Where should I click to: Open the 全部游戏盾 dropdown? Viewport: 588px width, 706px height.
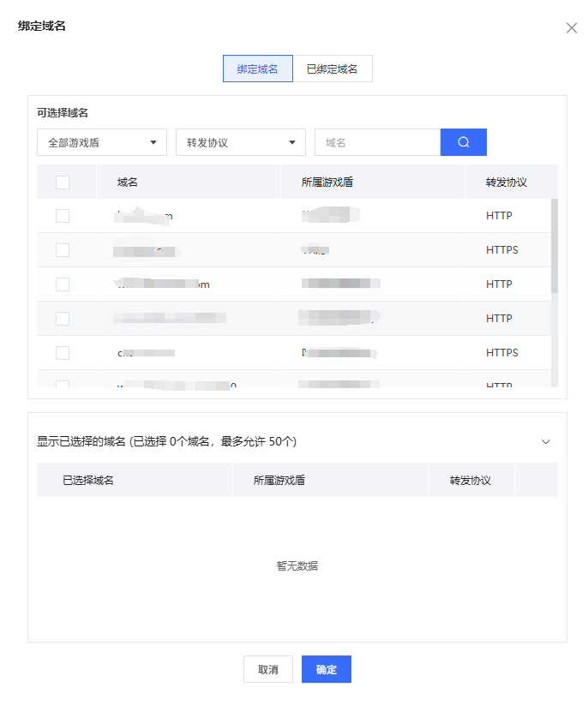102,142
